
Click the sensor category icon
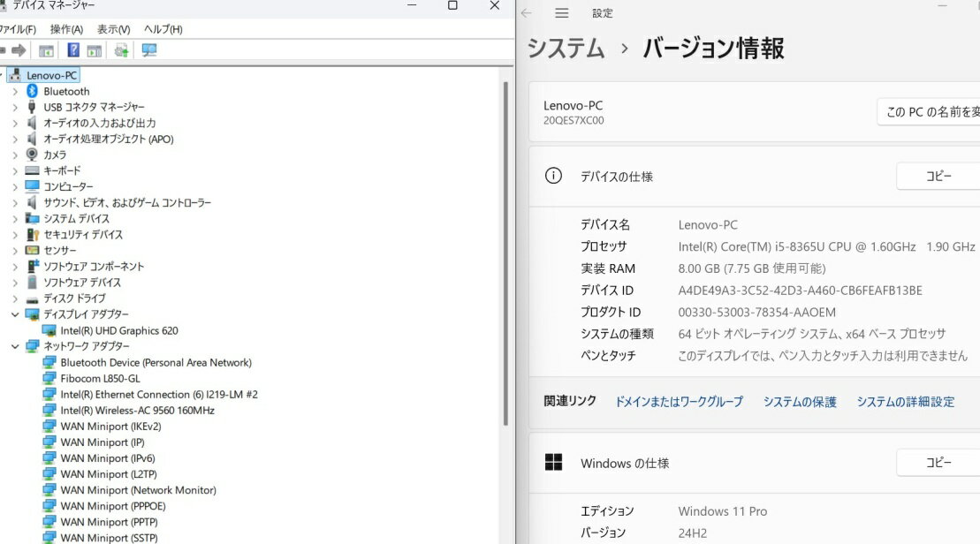(x=32, y=250)
